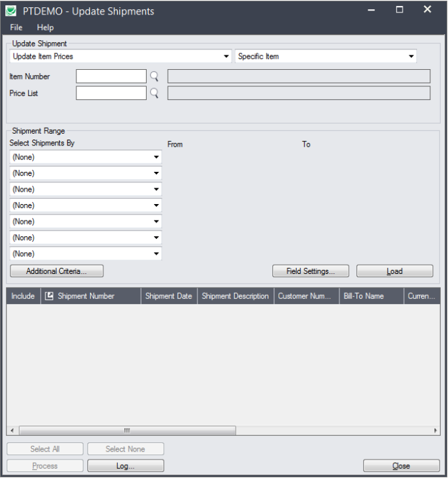Close the window with the X button
The height and width of the screenshot is (478, 448).
pyautogui.click(x=428, y=9)
